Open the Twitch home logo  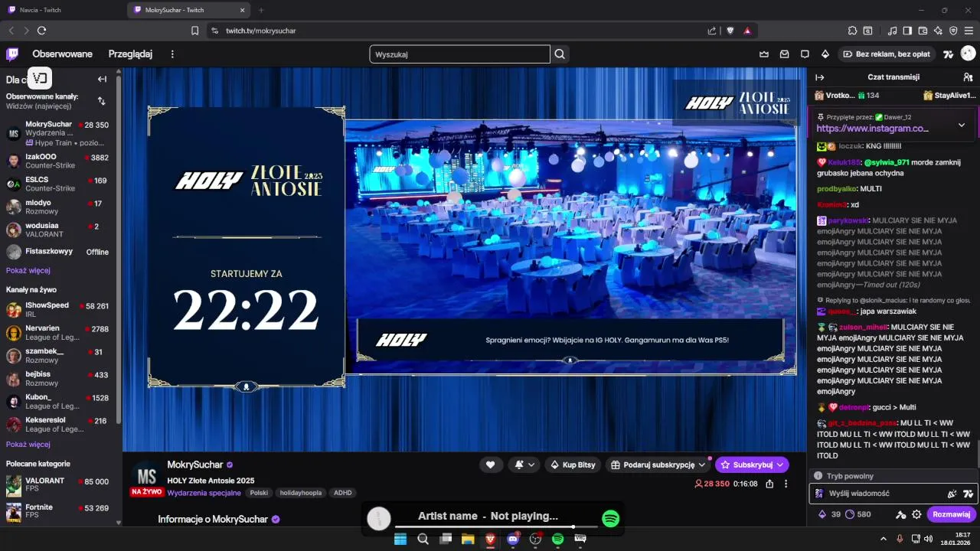pyautogui.click(x=12, y=54)
